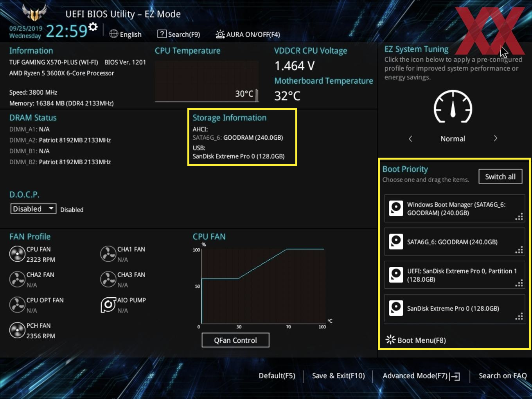Image resolution: width=532 pixels, height=399 pixels.
Task: Click the 2323 RPM CPU fan reading
Action: (41, 259)
